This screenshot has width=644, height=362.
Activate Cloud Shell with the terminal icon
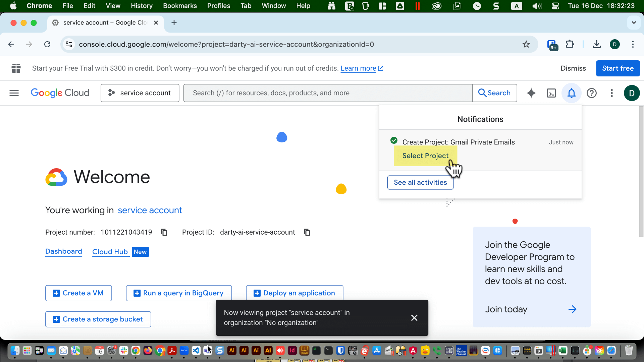pyautogui.click(x=551, y=93)
